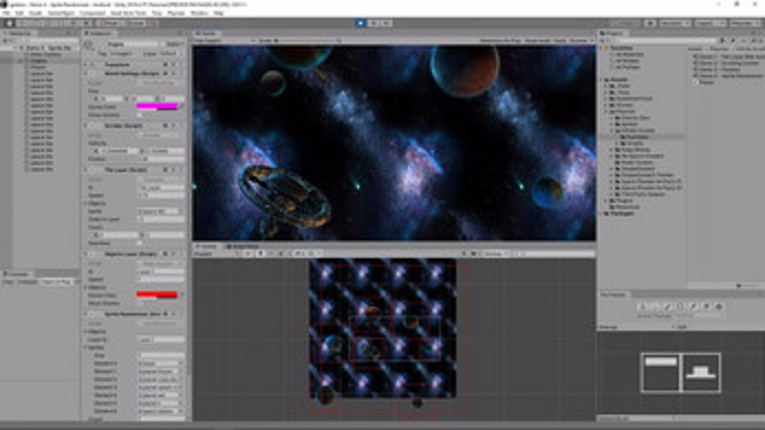Click the Collab button in toolbar
The width and height of the screenshot is (765, 430).
(x=625, y=23)
